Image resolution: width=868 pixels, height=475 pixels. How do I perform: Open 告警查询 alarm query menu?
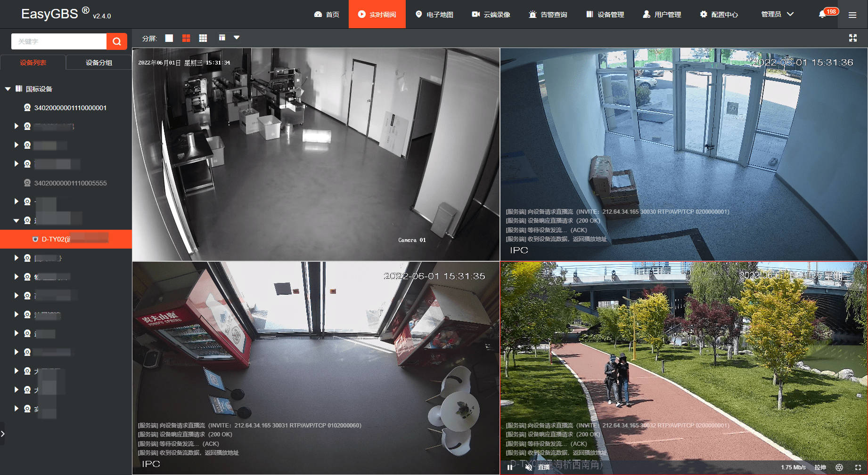click(548, 15)
